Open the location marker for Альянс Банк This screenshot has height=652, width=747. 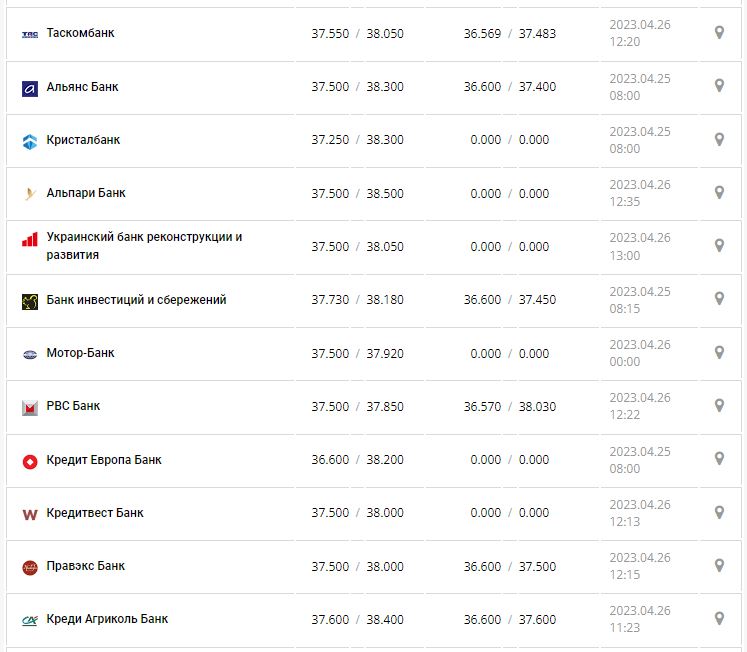pyautogui.click(x=719, y=86)
